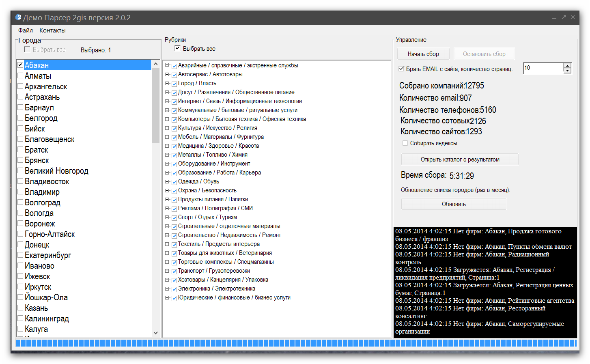Increase the page count spinner

tap(567, 65)
